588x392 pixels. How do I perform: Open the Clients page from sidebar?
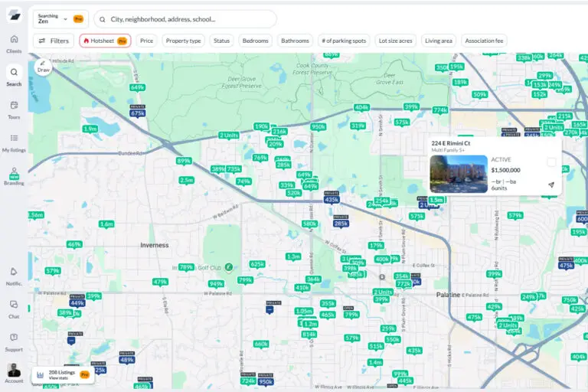14,43
